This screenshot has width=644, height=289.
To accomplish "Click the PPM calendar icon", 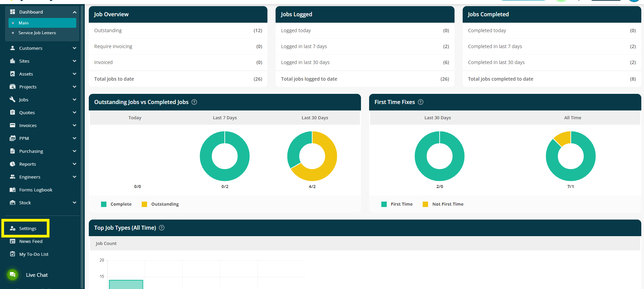I will tap(13, 138).
